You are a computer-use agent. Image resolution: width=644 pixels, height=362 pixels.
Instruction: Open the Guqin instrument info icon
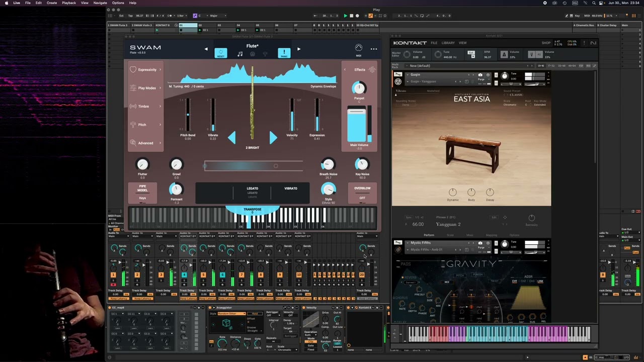click(x=488, y=75)
